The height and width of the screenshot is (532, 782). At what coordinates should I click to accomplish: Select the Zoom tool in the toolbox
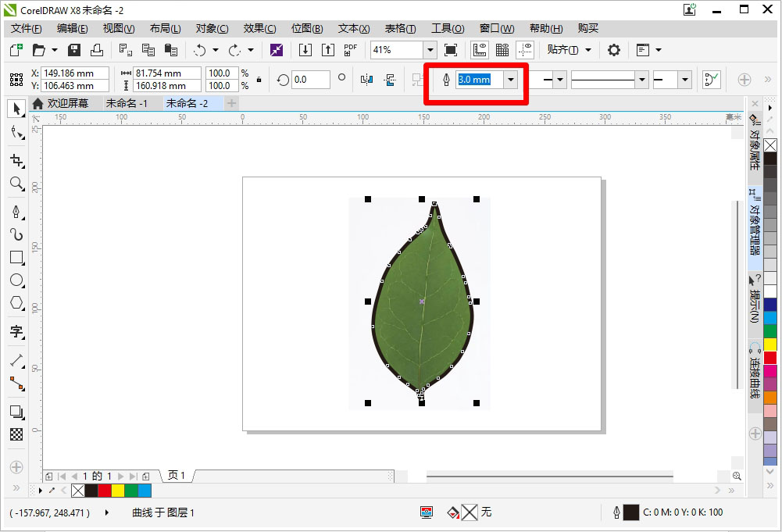pyautogui.click(x=17, y=184)
